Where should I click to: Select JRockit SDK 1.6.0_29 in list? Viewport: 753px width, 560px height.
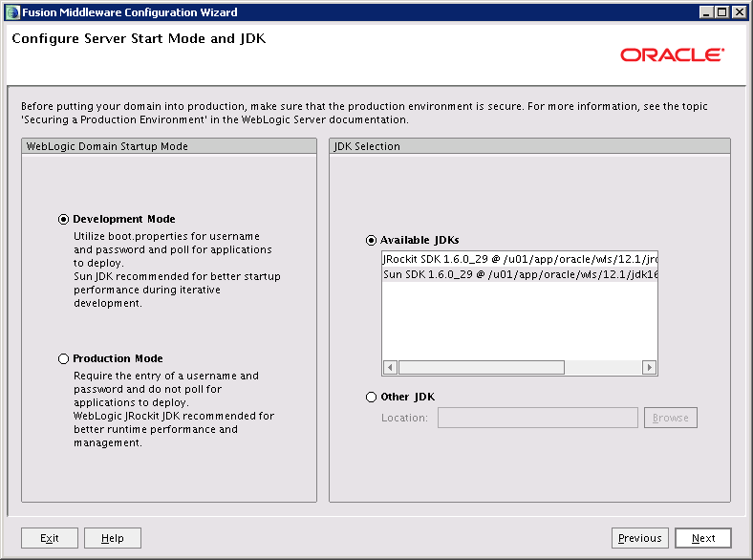point(519,259)
